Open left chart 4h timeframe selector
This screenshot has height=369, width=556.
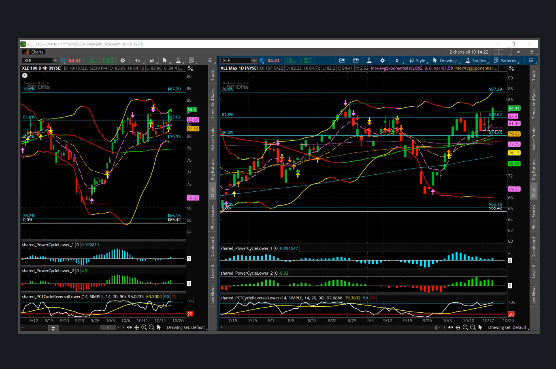(x=138, y=60)
